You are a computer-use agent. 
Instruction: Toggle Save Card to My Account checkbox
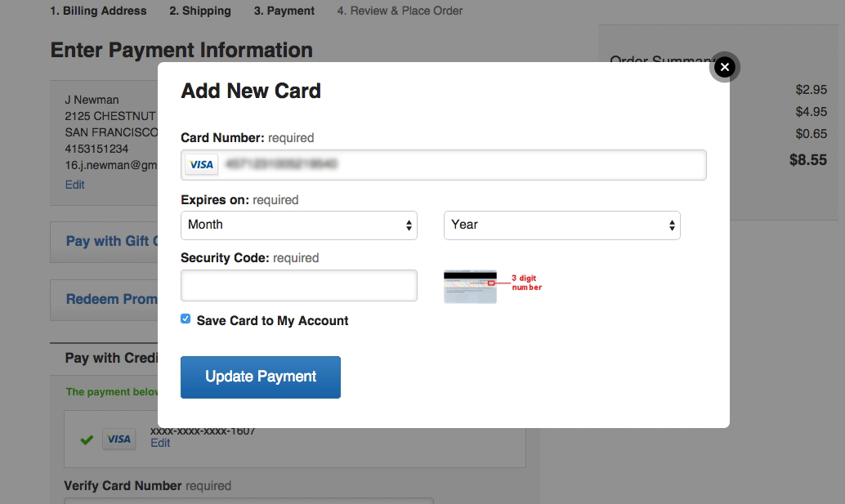(186, 319)
